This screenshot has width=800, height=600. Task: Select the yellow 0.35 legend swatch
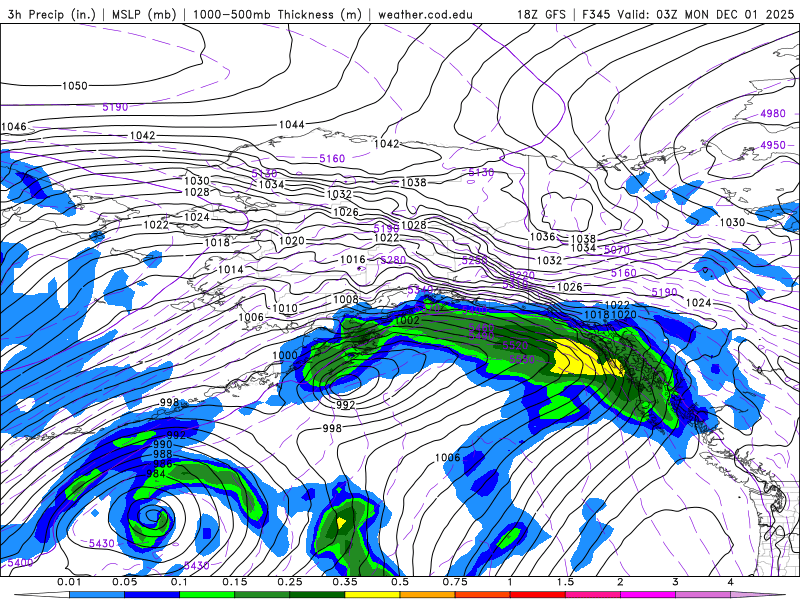372,595
